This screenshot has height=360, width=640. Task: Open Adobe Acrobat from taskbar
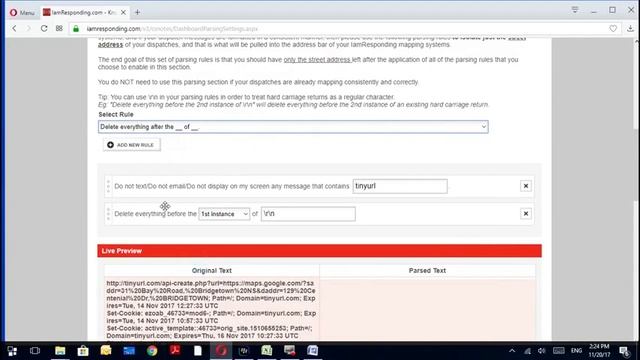click(x=175, y=351)
